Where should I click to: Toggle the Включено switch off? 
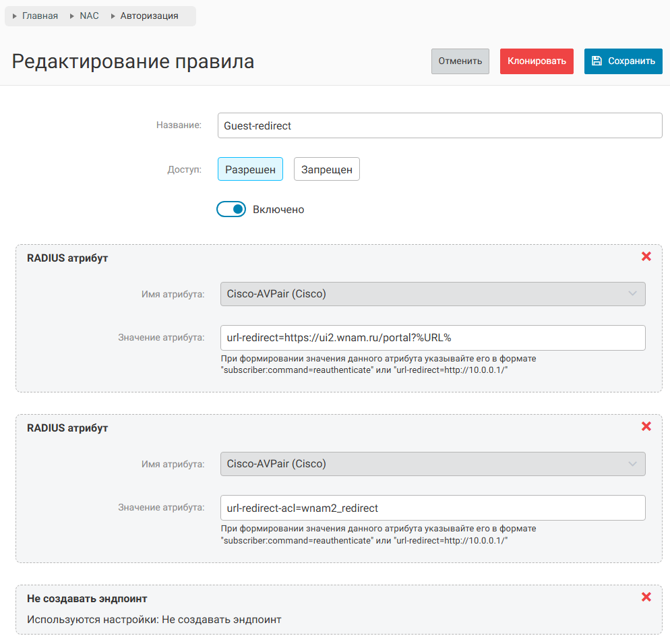pyautogui.click(x=231, y=210)
